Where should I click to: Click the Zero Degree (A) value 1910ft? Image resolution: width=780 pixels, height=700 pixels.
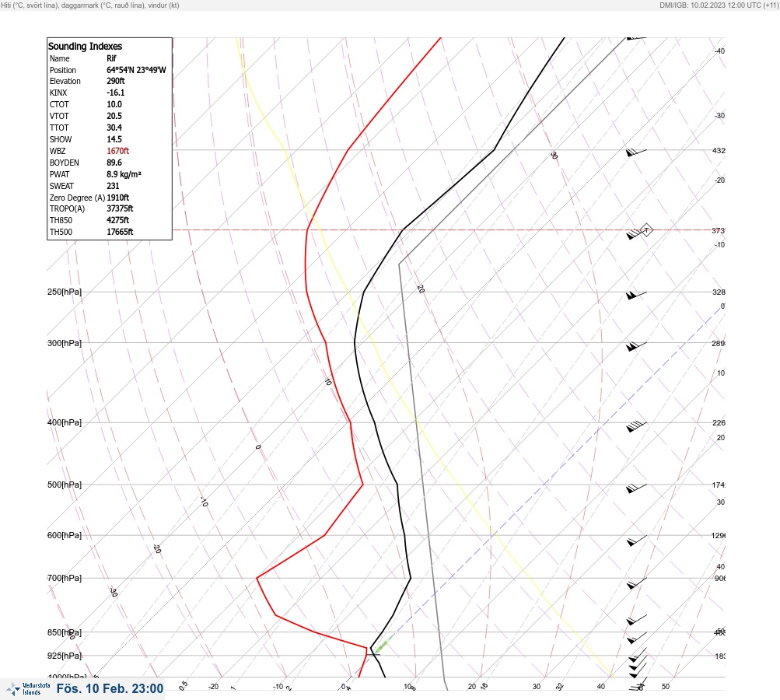coord(118,198)
